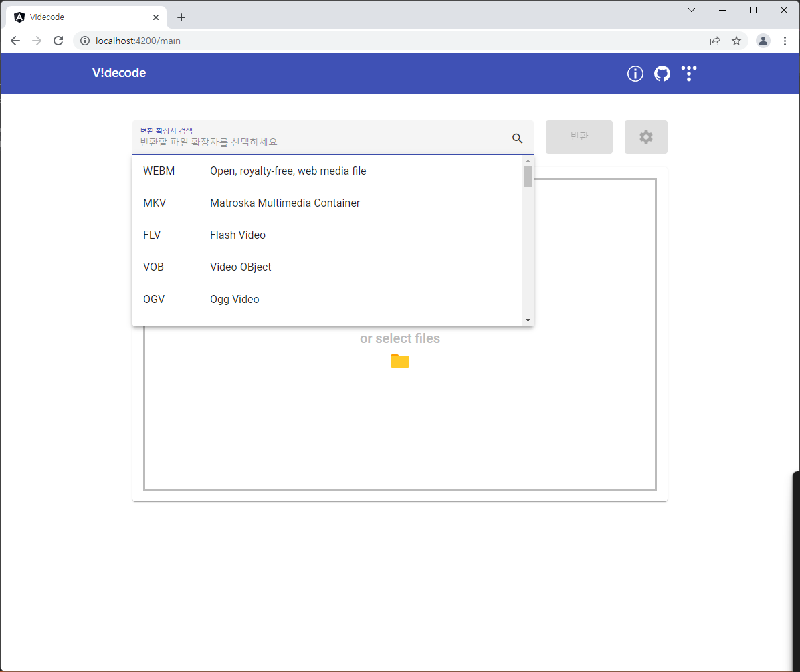Go forward with the browser arrow

37,41
